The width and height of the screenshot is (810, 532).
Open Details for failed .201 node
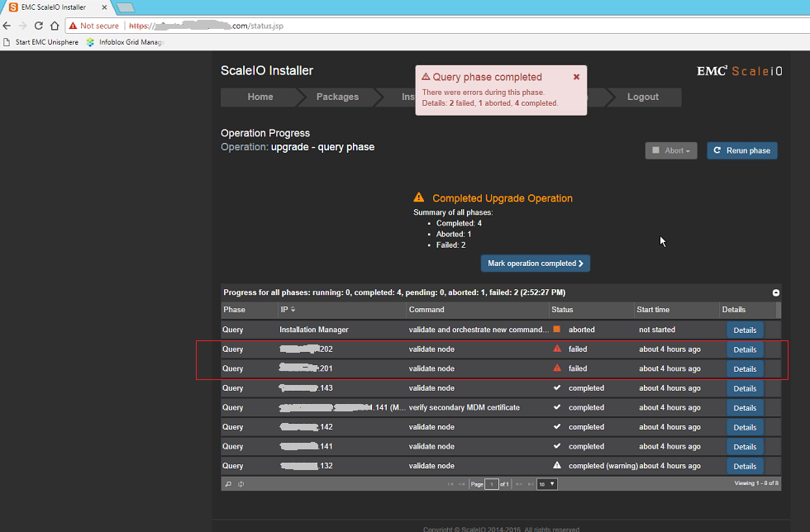(x=745, y=368)
